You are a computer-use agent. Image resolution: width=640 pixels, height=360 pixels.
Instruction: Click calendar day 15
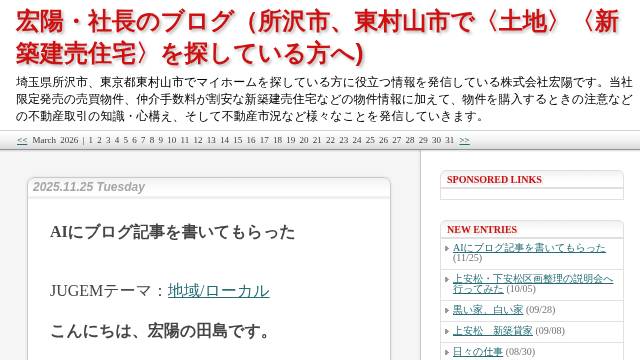pos(238,140)
